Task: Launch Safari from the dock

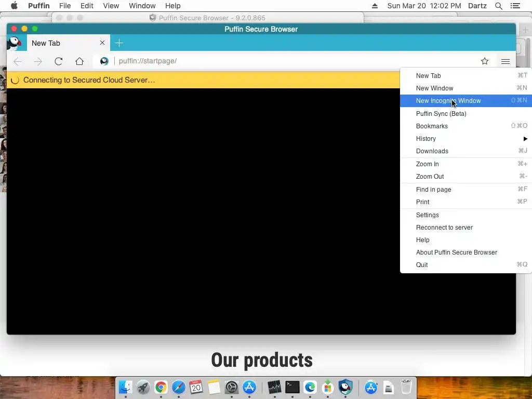Action: coord(179,387)
